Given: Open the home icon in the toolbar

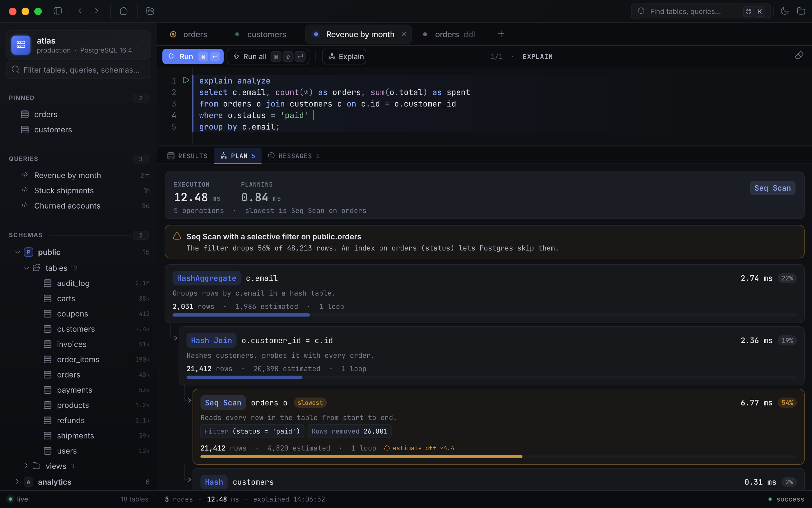Looking at the screenshot, I should [x=123, y=11].
